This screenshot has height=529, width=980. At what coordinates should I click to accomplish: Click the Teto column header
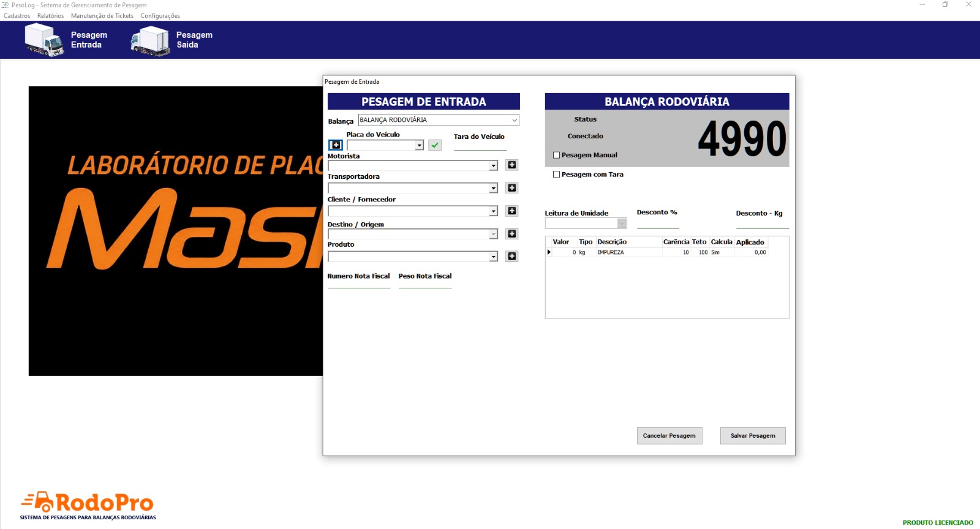click(700, 242)
